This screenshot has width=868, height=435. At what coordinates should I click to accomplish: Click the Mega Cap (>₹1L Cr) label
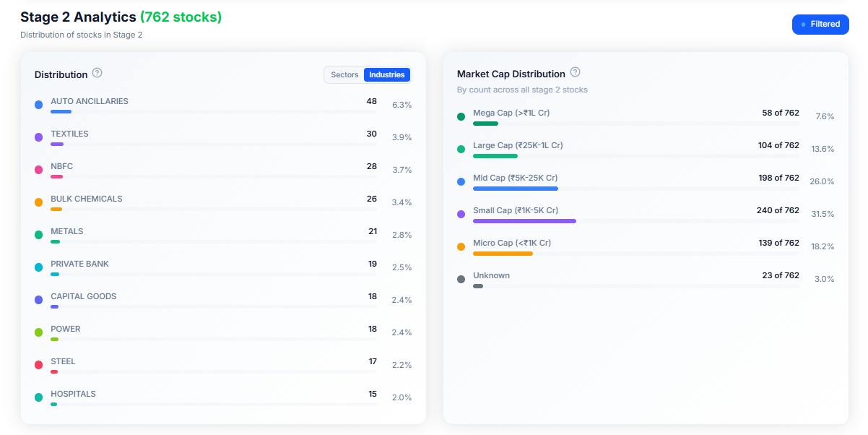point(511,113)
